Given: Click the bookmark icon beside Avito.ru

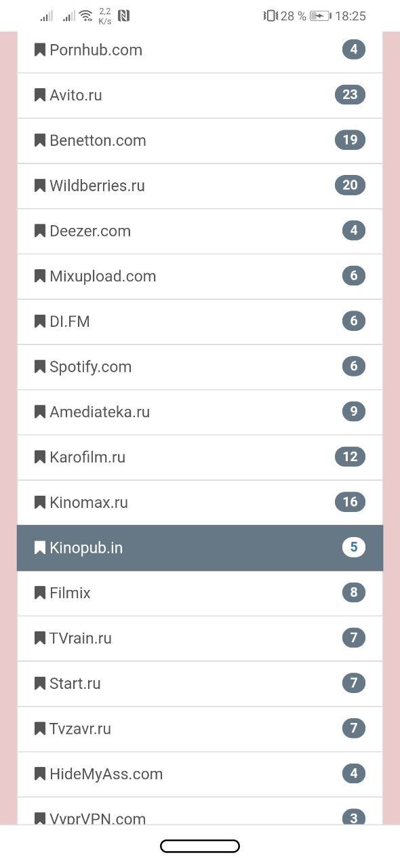Looking at the screenshot, I should tap(40, 95).
